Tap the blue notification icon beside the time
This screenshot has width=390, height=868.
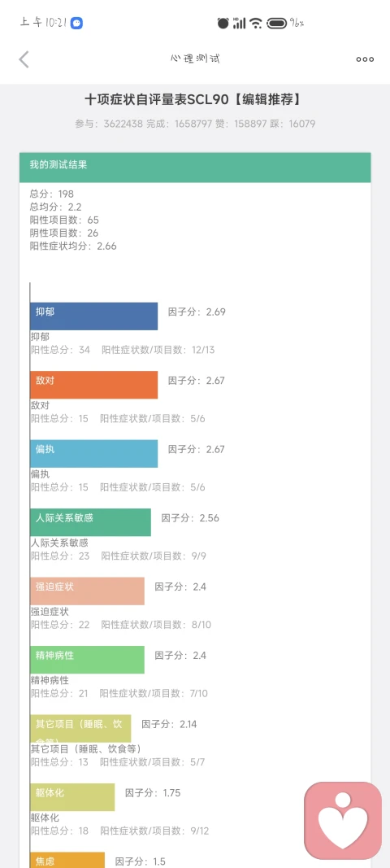[76, 24]
